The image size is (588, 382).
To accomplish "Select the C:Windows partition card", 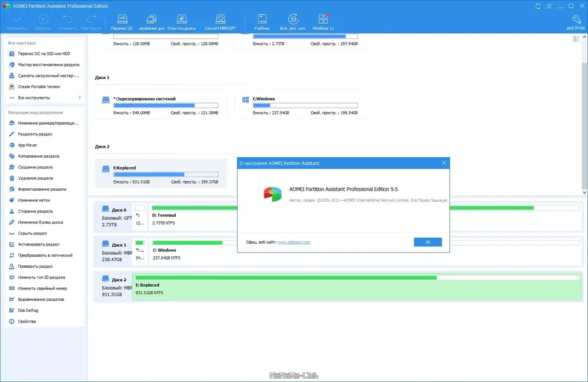I will [x=300, y=104].
